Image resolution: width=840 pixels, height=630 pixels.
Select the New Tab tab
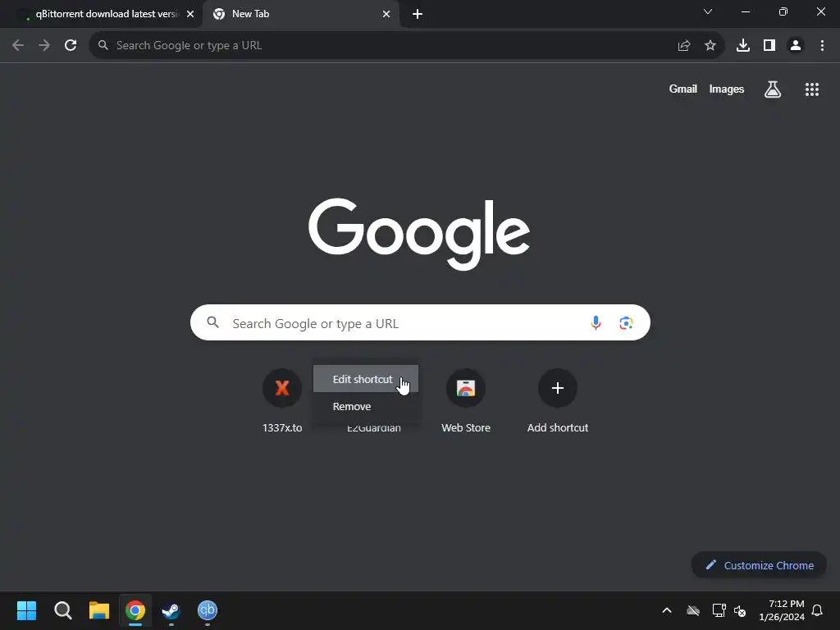301,15
